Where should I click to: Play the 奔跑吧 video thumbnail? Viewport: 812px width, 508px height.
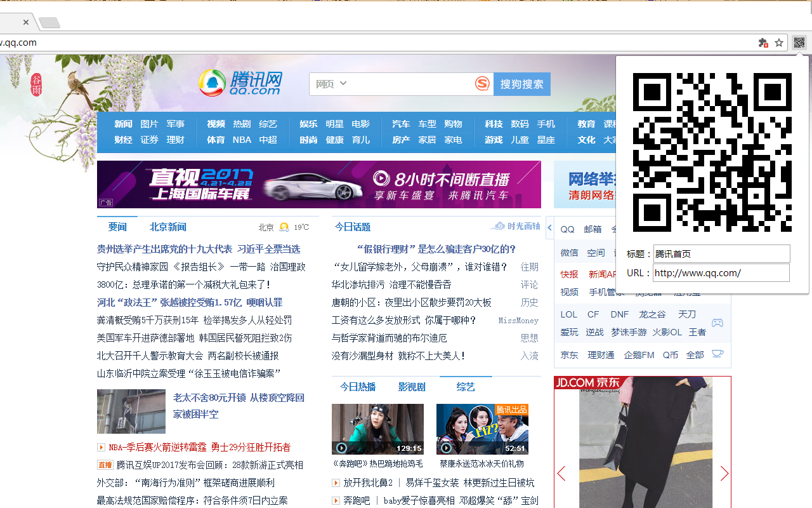377,429
